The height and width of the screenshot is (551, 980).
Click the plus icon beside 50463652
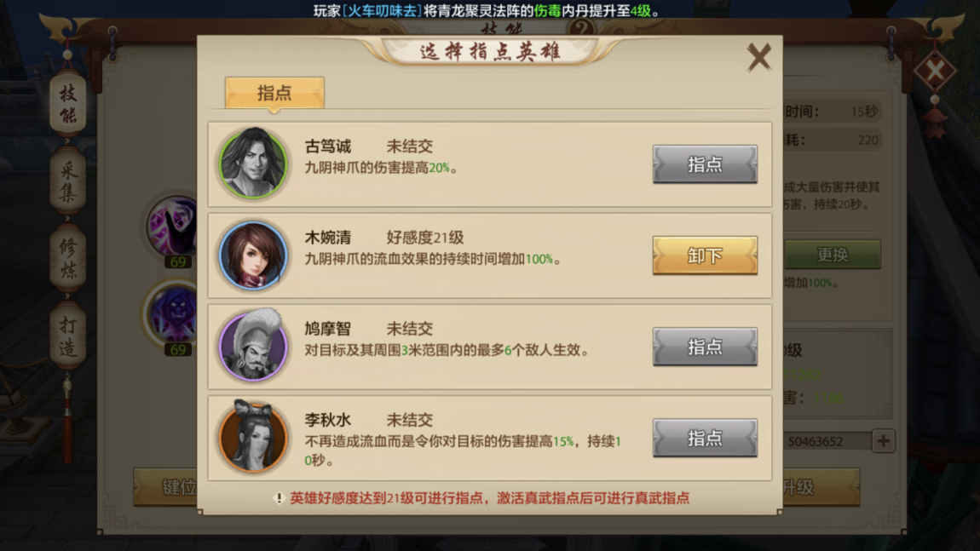coord(883,441)
